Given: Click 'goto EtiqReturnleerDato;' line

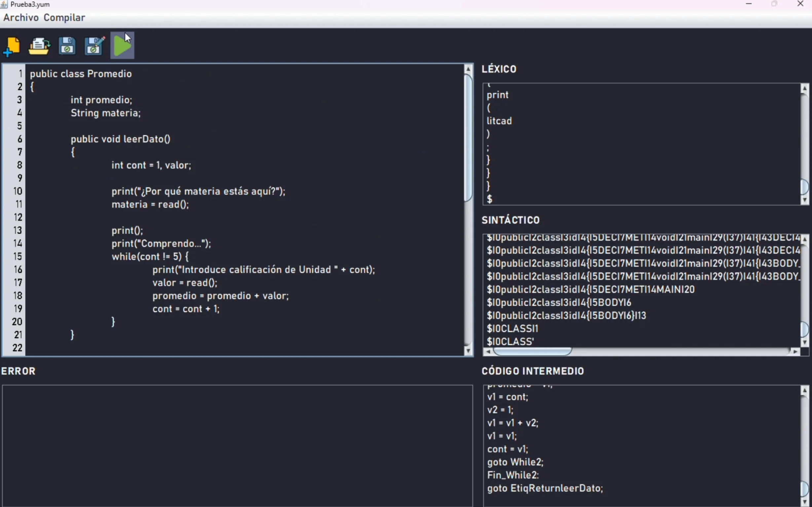Looking at the screenshot, I should 545,488.
